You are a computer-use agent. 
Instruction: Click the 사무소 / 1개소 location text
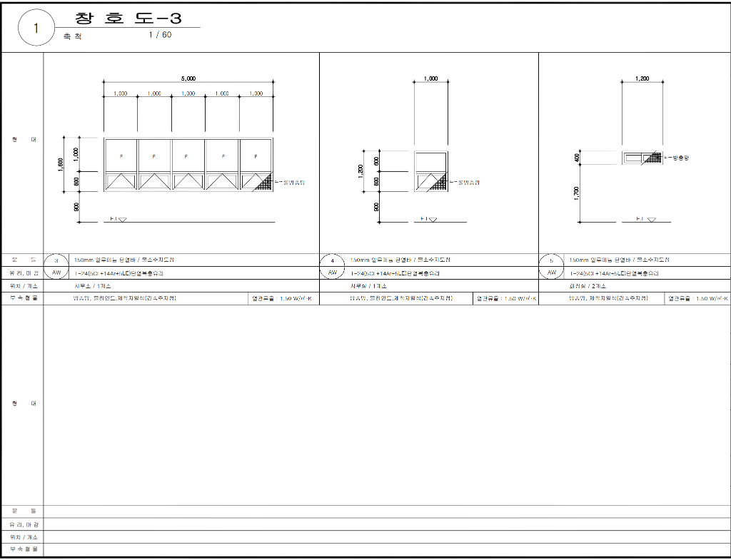click(x=89, y=286)
